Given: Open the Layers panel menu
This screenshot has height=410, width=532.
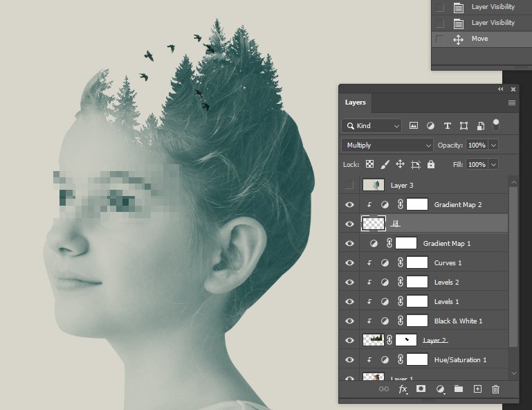Looking at the screenshot, I should pyautogui.click(x=512, y=102).
